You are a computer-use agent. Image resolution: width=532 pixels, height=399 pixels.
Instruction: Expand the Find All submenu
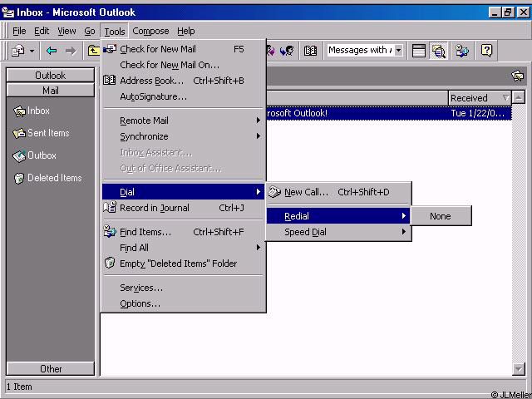click(x=183, y=248)
